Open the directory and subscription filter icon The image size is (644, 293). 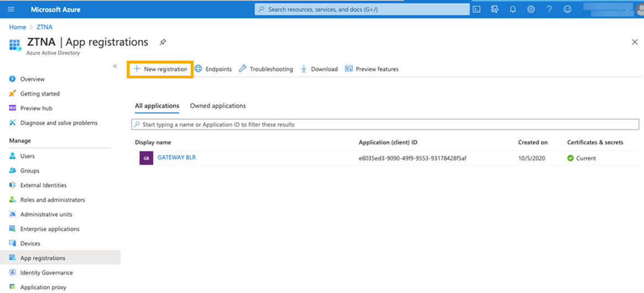pyautogui.click(x=495, y=9)
